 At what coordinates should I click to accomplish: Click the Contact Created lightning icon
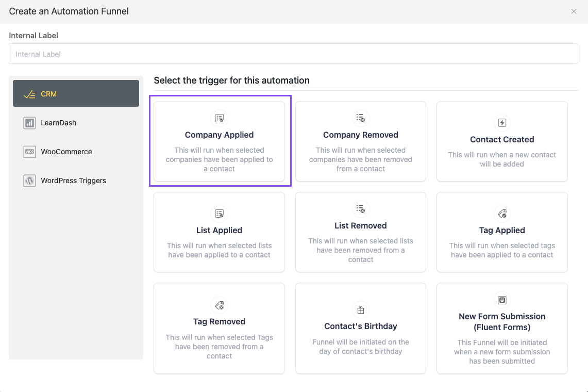point(502,123)
